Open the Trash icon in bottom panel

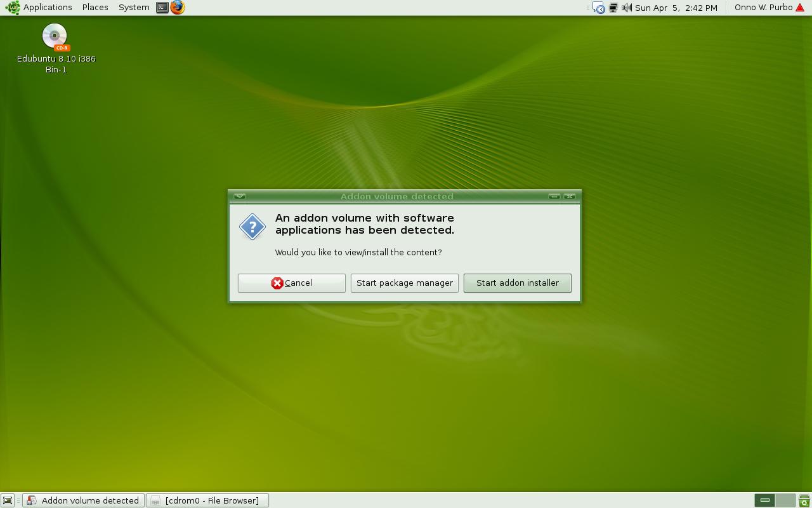804,500
